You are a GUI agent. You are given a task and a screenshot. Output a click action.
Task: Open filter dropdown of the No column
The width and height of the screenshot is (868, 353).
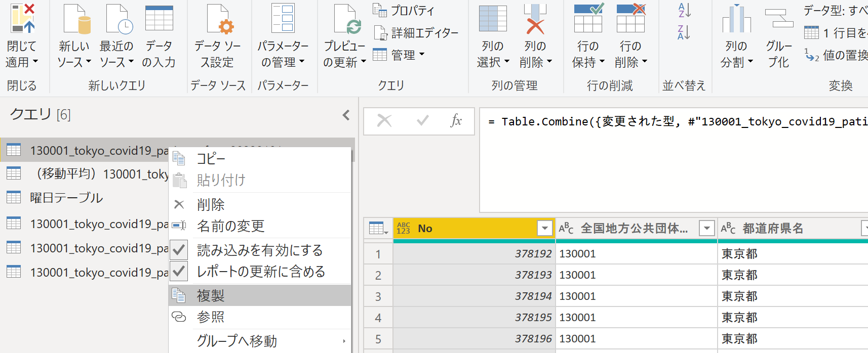(x=544, y=229)
